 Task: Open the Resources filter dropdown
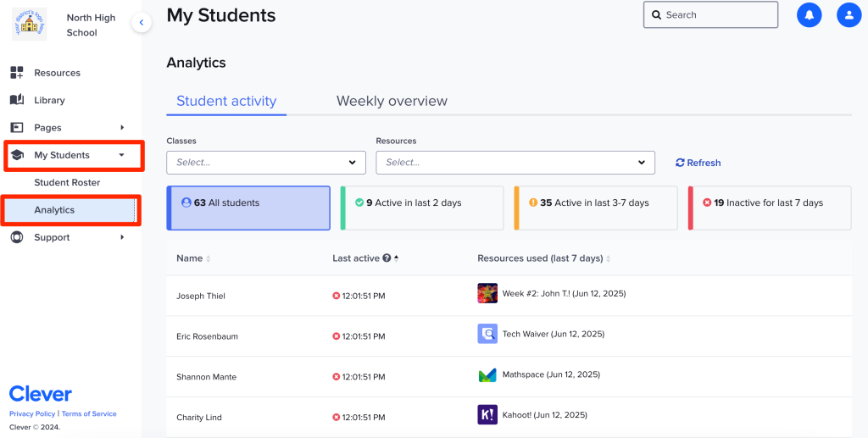515,163
